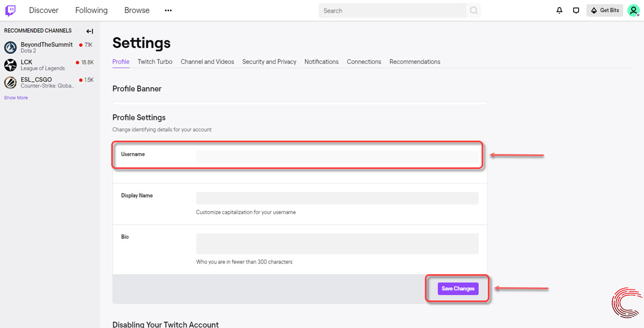Open the ESL_CSGO channel avatar
This screenshot has height=328, width=644.
[11, 83]
